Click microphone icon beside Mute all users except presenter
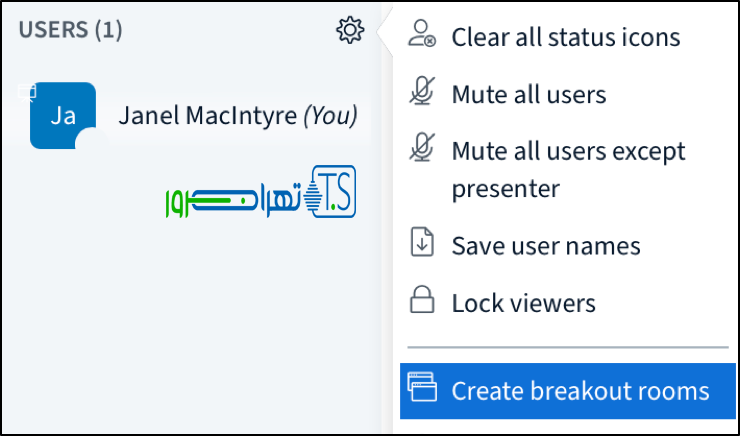 pos(422,150)
